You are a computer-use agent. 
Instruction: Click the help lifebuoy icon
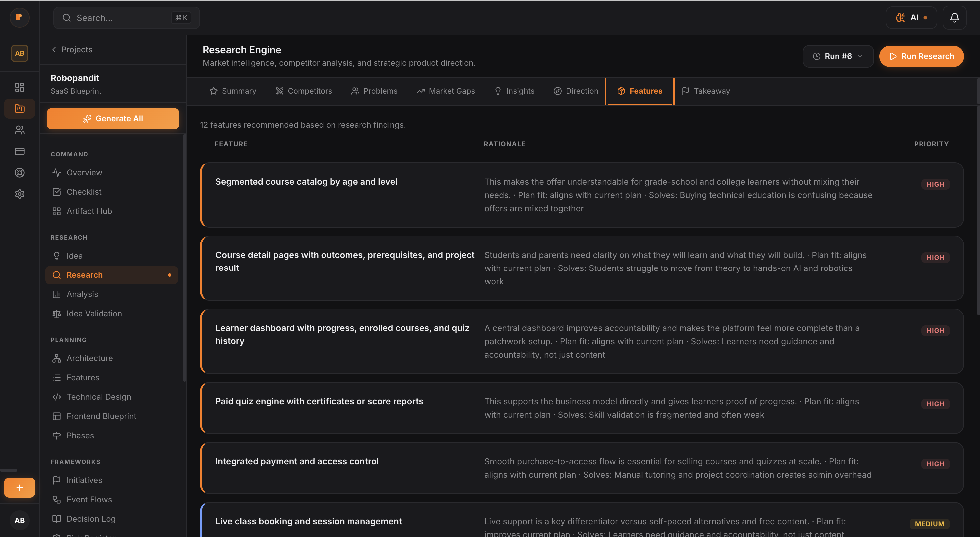tap(19, 172)
